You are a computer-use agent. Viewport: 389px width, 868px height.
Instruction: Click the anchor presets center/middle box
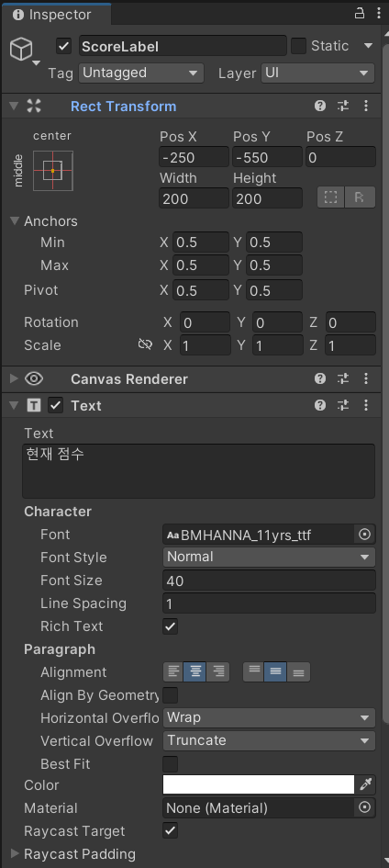pyautogui.click(x=53, y=171)
